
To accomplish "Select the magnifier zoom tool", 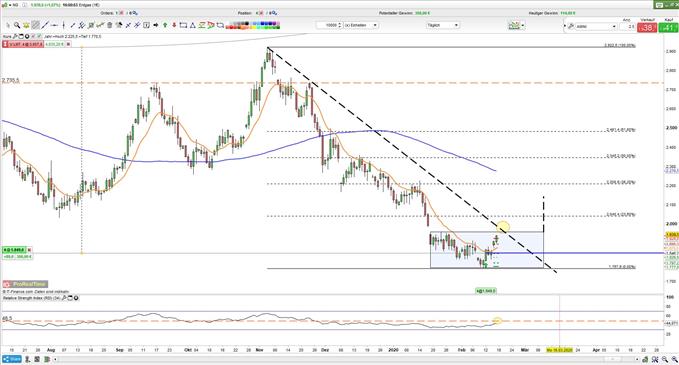I will click(x=17, y=25).
